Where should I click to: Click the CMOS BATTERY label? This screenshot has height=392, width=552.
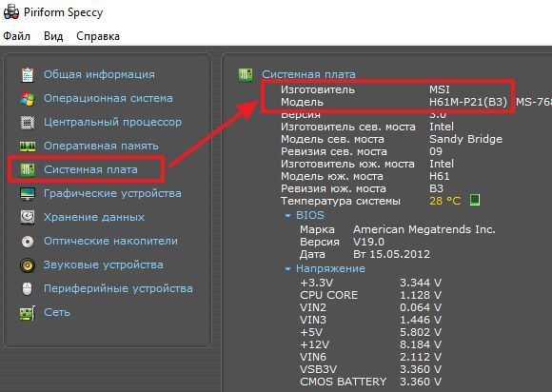[343, 382]
